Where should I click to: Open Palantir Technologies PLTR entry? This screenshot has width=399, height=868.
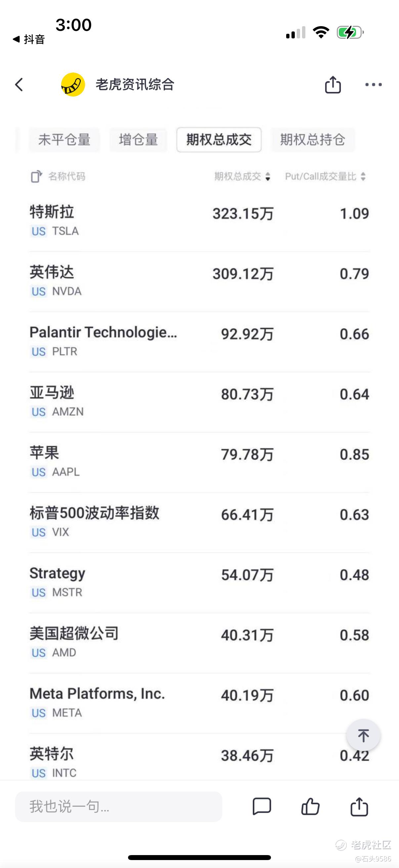pyautogui.click(x=199, y=342)
